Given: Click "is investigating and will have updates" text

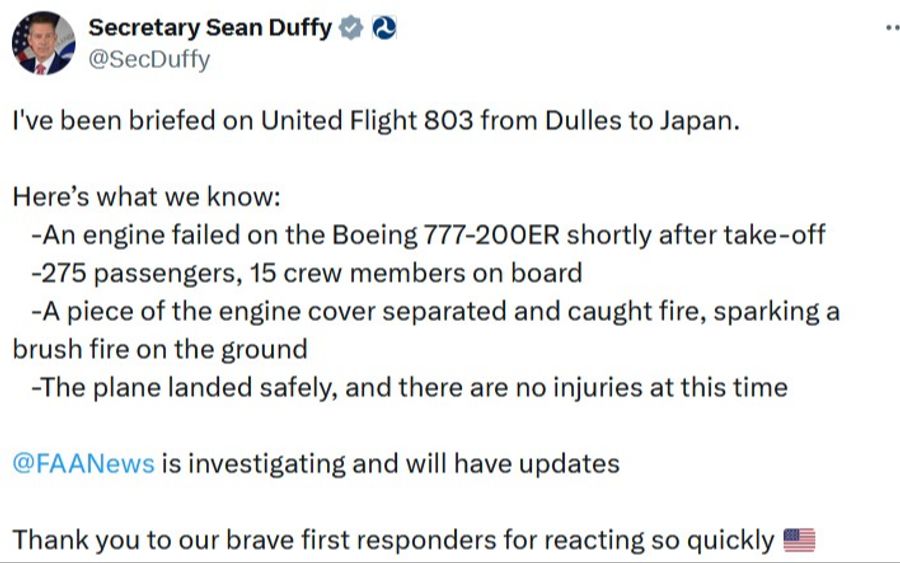Looking at the screenshot, I should point(390,464).
